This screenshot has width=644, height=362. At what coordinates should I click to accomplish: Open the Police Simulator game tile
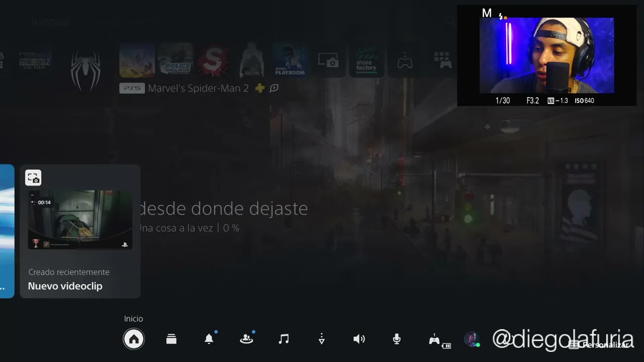(x=175, y=60)
